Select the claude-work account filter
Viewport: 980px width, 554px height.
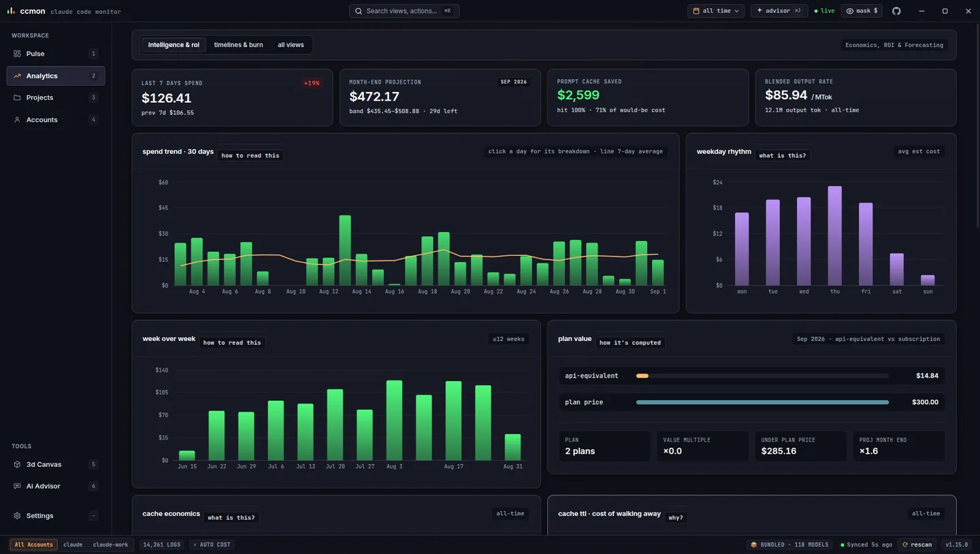110,544
